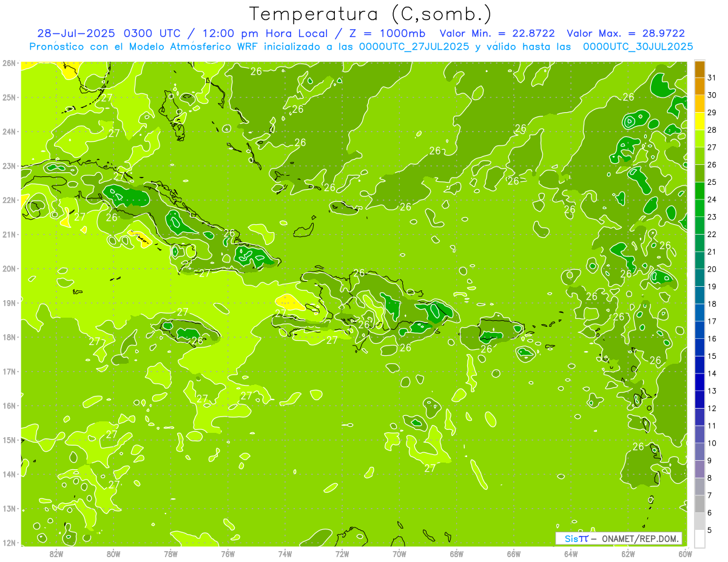Click the valid-until time '0000UTC_30JUL2025'
This screenshot has height=562, width=728.
[x=638, y=46]
